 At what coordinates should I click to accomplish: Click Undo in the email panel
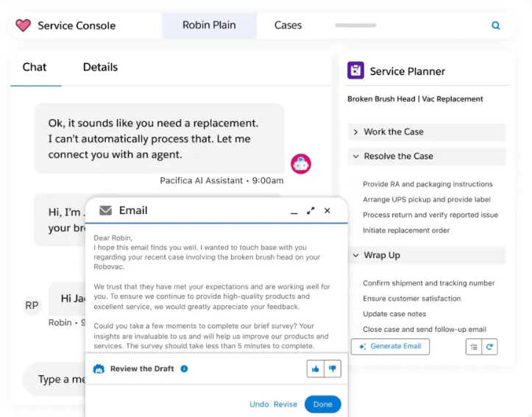pyautogui.click(x=259, y=404)
